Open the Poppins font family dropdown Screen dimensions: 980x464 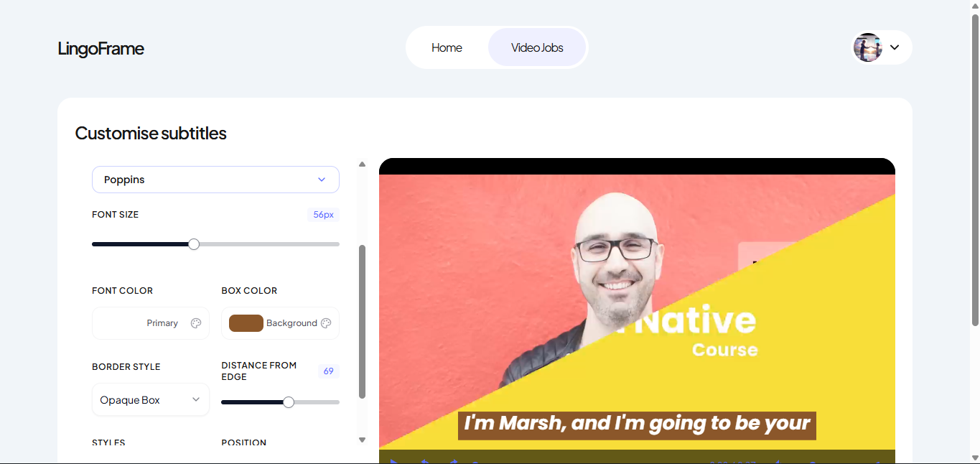coord(215,180)
